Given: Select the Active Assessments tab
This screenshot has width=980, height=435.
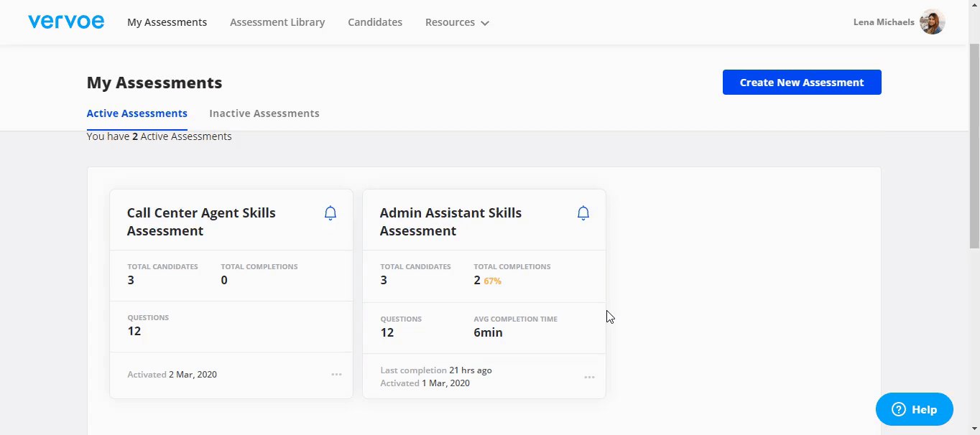Looking at the screenshot, I should (x=137, y=113).
